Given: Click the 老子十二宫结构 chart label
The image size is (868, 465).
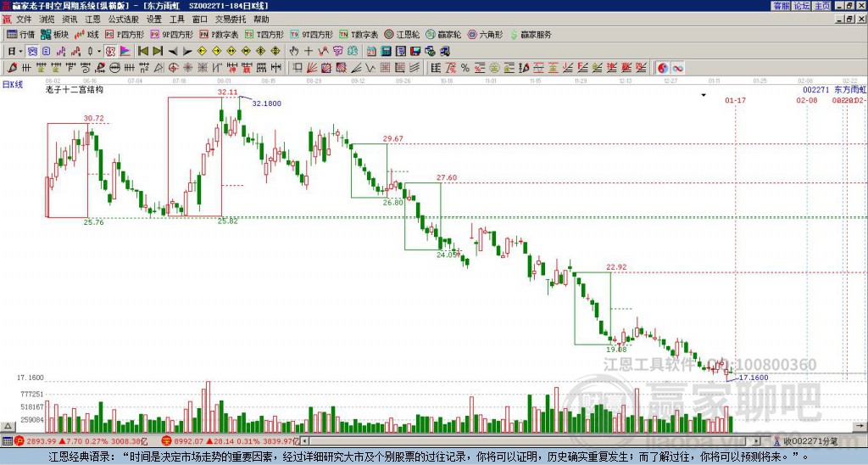Looking at the screenshot, I should tap(75, 89).
